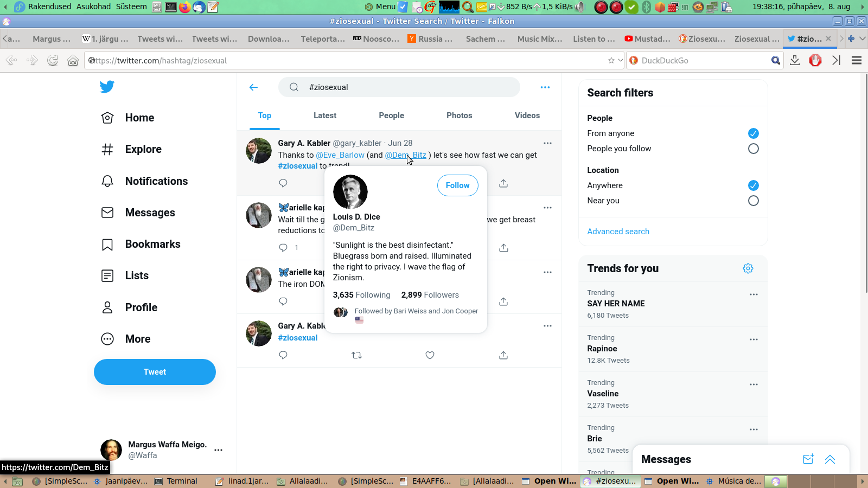Retweet Gary Kabler's #ziosexual tweet
Image resolution: width=868 pixels, height=488 pixels.
click(356, 355)
